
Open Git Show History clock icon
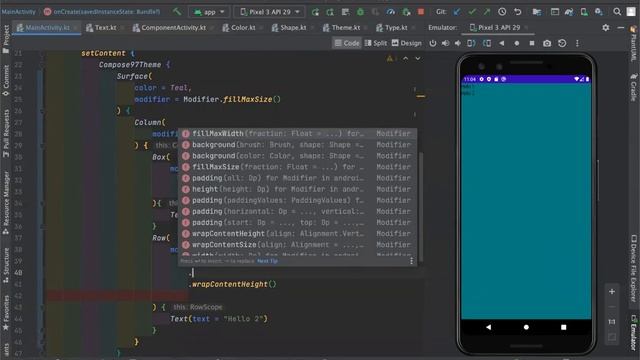tap(502, 12)
